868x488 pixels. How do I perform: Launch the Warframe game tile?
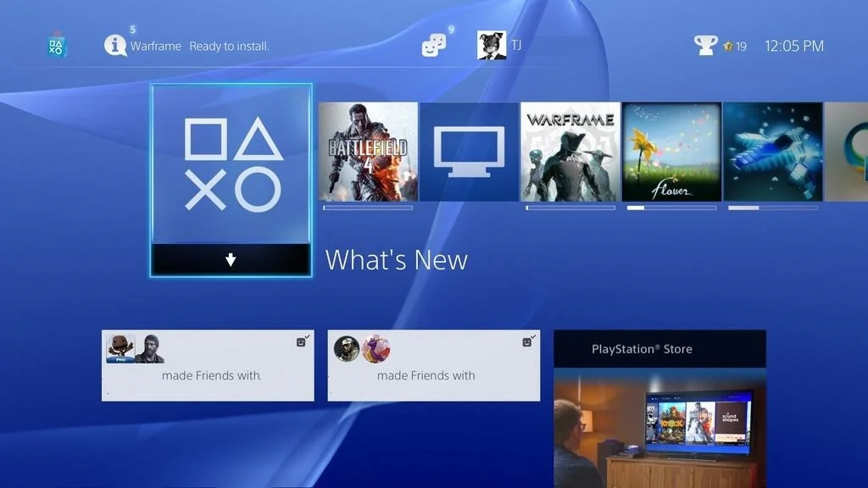click(570, 152)
